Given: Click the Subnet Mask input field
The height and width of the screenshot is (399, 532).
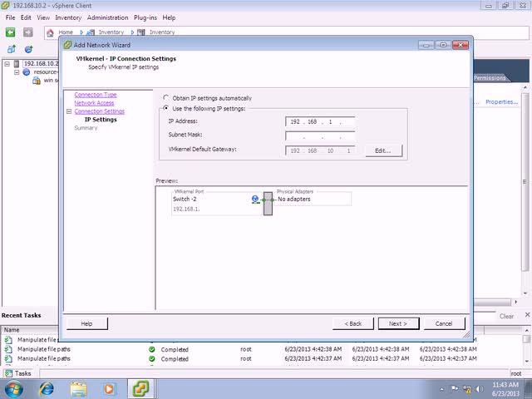Looking at the screenshot, I should coord(320,136).
